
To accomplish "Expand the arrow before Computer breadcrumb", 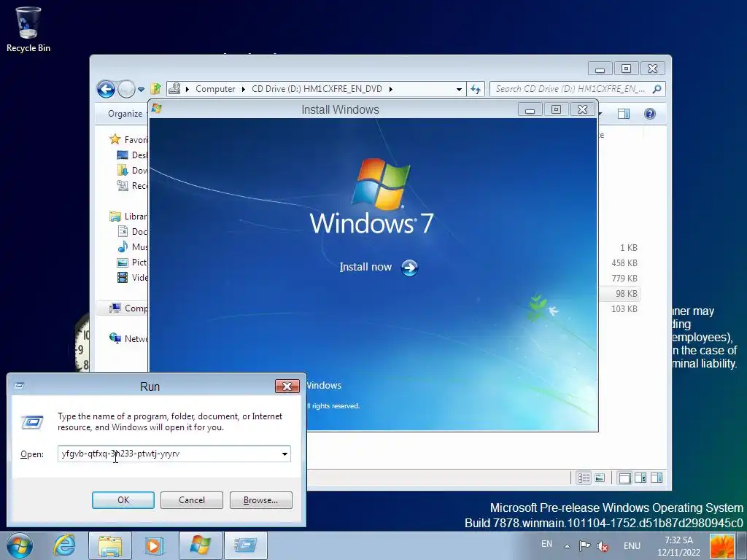I will pos(187,89).
